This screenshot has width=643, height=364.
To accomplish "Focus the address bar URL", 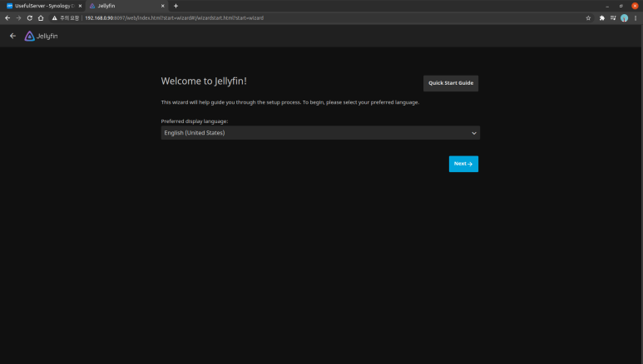I will coord(175,18).
